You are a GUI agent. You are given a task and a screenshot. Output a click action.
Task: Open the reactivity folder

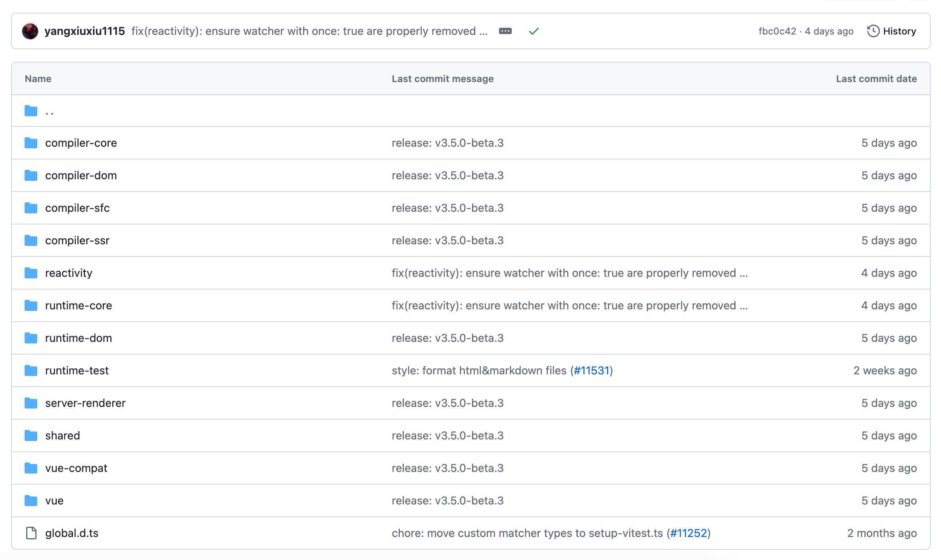click(x=69, y=273)
